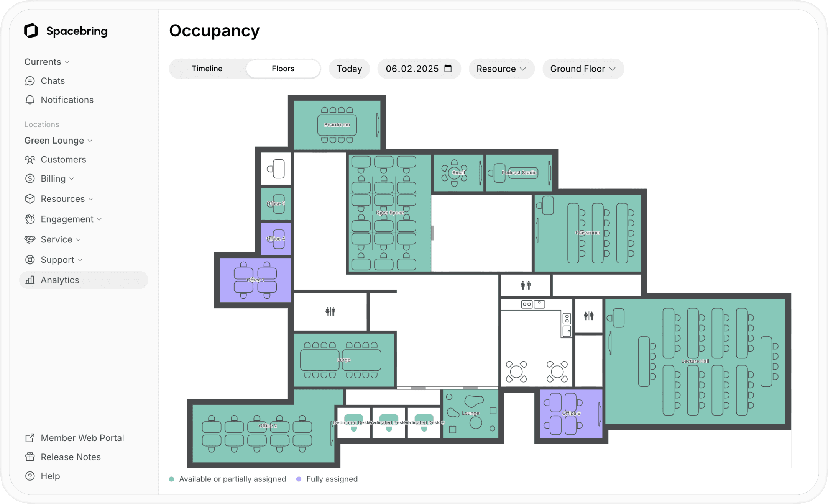
Task: Expand the Currents dropdown menu
Action: (x=47, y=61)
